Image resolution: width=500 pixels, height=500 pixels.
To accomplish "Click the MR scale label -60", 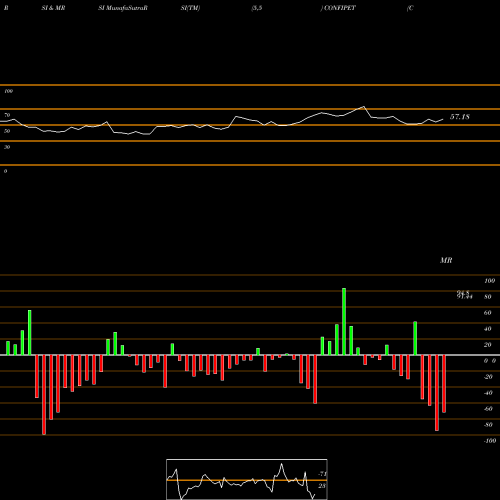I will pyautogui.click(x=488, y=409).
